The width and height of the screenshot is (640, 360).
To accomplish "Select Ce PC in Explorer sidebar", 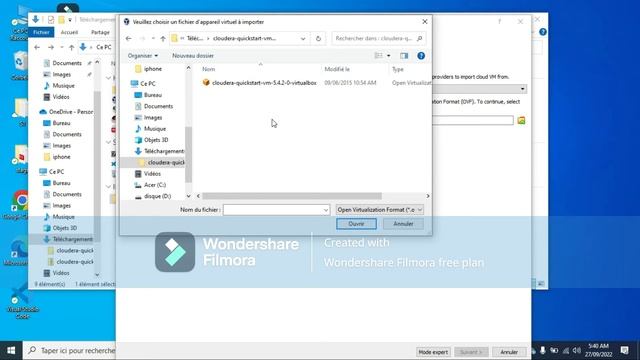I will pyautogui.click(x=56, y=172).
